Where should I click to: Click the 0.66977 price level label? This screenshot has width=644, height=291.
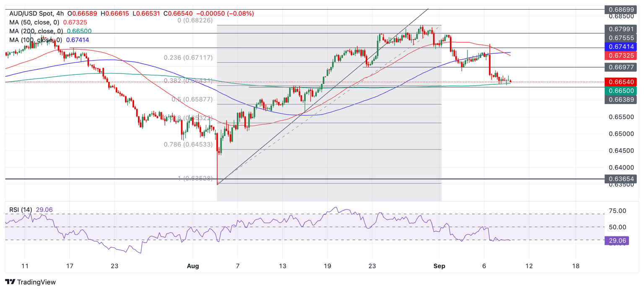click(621, 67)
